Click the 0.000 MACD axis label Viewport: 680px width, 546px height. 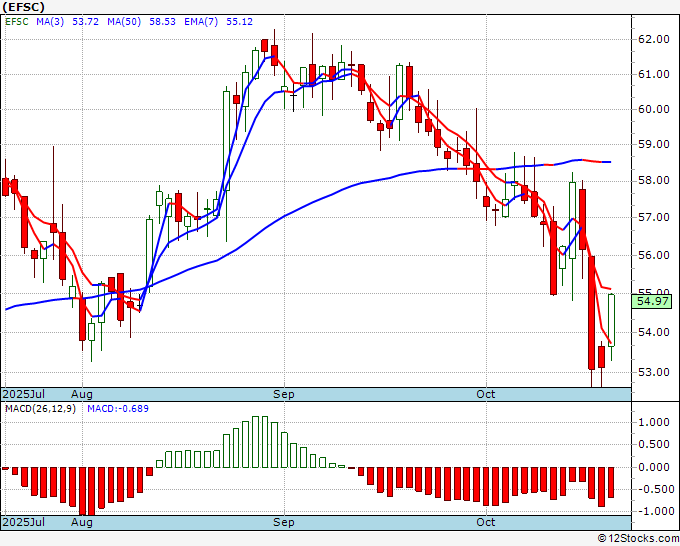click(x=654, y=467)
